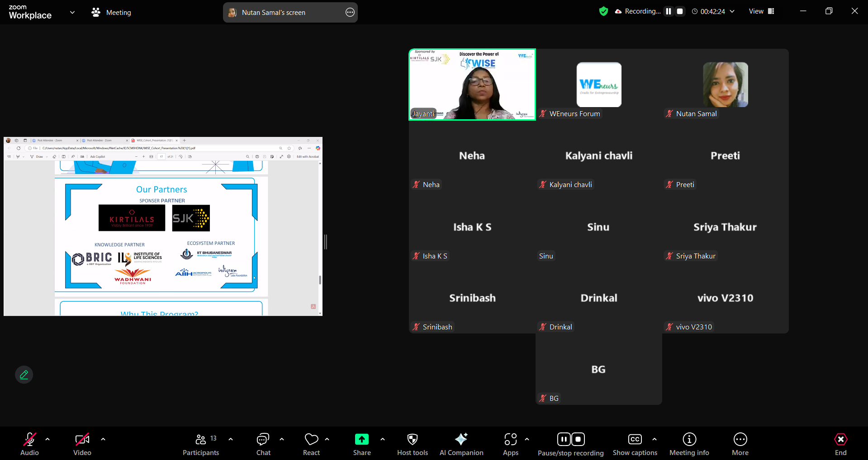Open the Zoom Workplace dropdown chevron
Viewport: 868px width, 460px height.
tap(72, 12)
